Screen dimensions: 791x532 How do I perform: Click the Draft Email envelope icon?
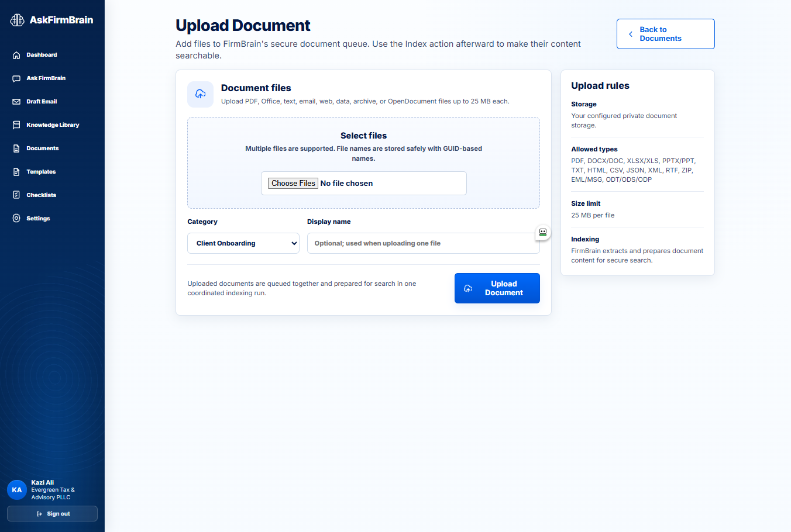16,102
